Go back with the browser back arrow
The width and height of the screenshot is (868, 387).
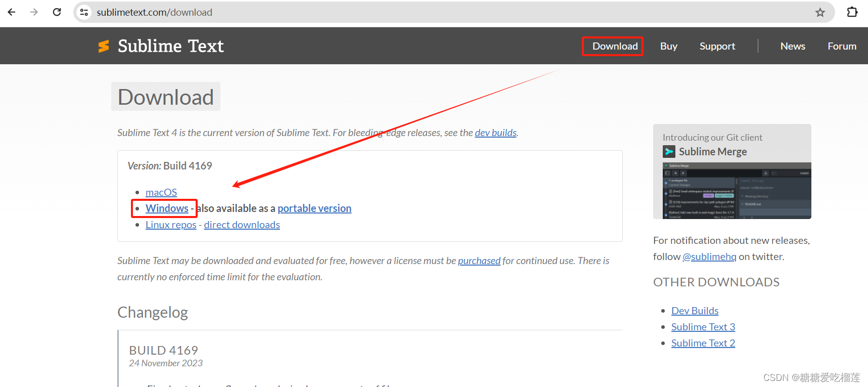12,12
